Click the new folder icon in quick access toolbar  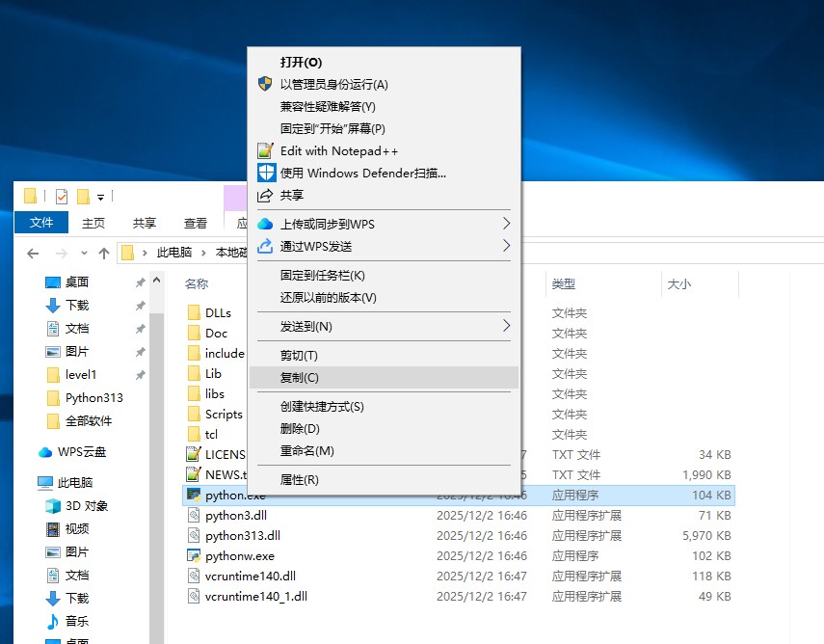click(x=83, y=197)
